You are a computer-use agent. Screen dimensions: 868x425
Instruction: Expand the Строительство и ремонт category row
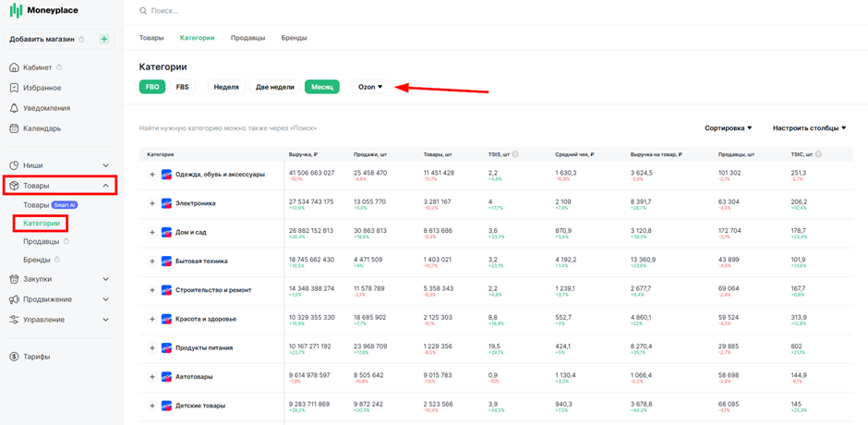(x=152, y=290)
